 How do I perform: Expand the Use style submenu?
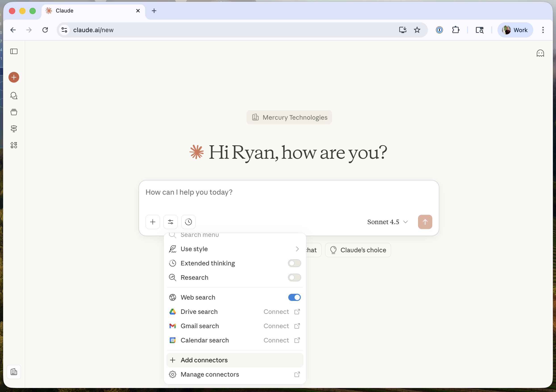pyautogui.click(x=234, y=249)
